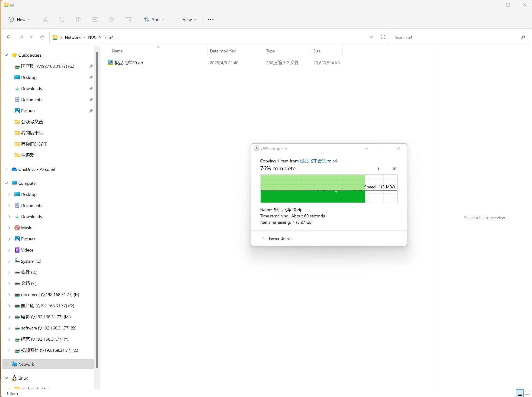Select Videos under Computer
The image size is (532, 397).
tap(27, 250)
